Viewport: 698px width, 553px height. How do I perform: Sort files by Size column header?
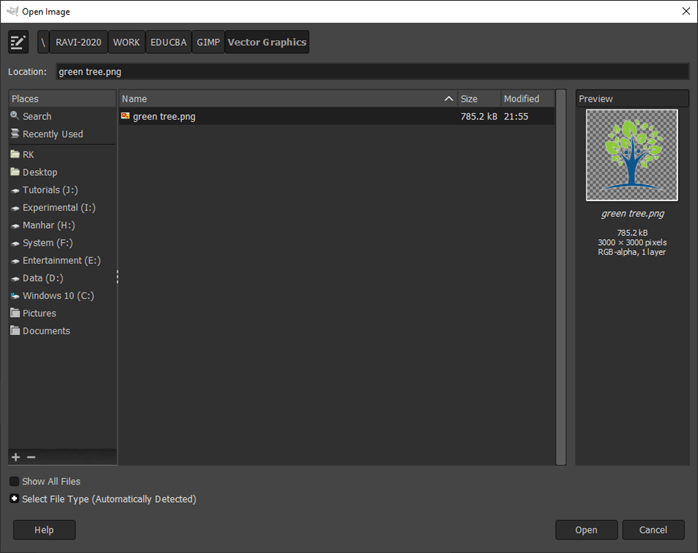(x=479, y=98)
